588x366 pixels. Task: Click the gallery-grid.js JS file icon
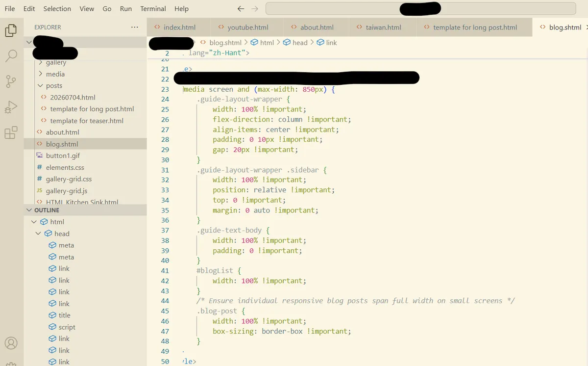pyautogui.click(x=40, y=191)
